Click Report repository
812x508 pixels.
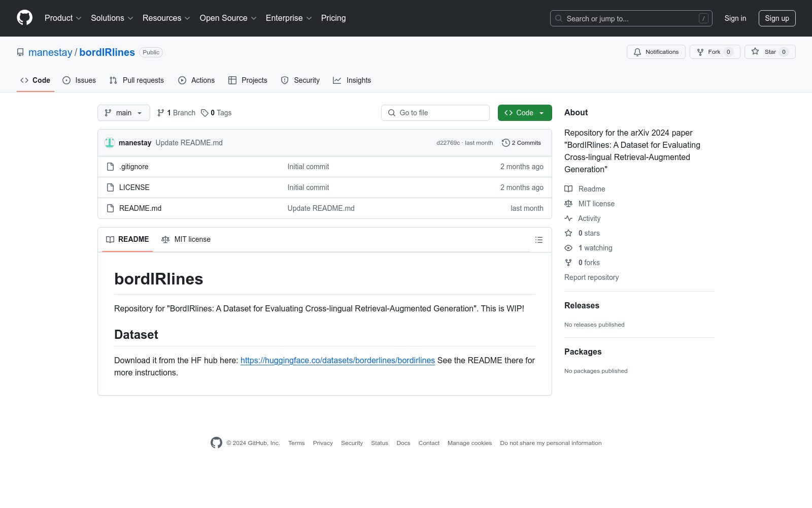[591, 277]
